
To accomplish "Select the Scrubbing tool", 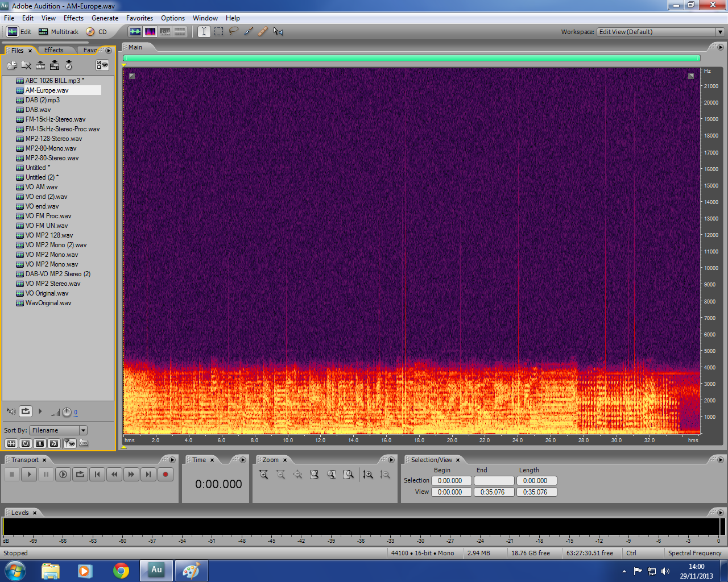I will click(278, 32).
